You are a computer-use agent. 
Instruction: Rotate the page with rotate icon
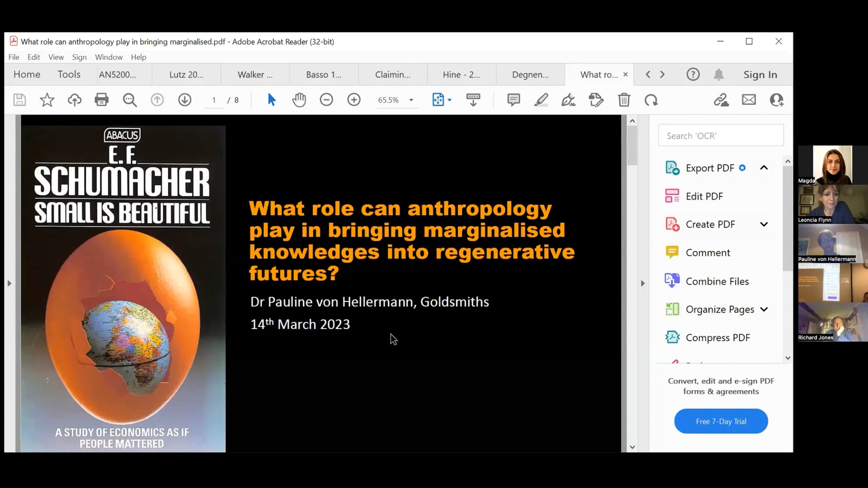(651, 100)
